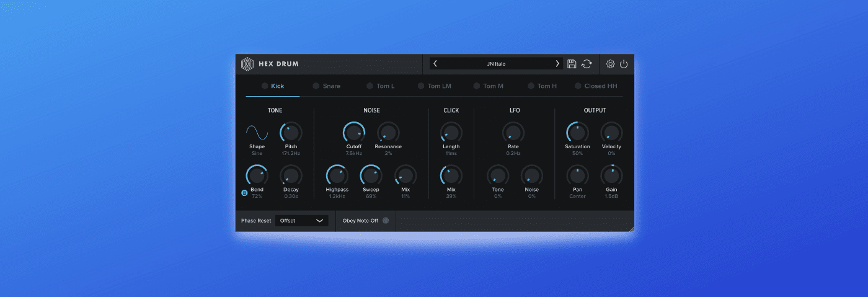The width and height of the screenshot is (868, 297).
Task: Switch to the Snare tab
Action: pyautogui.click(x=327, y=86)
